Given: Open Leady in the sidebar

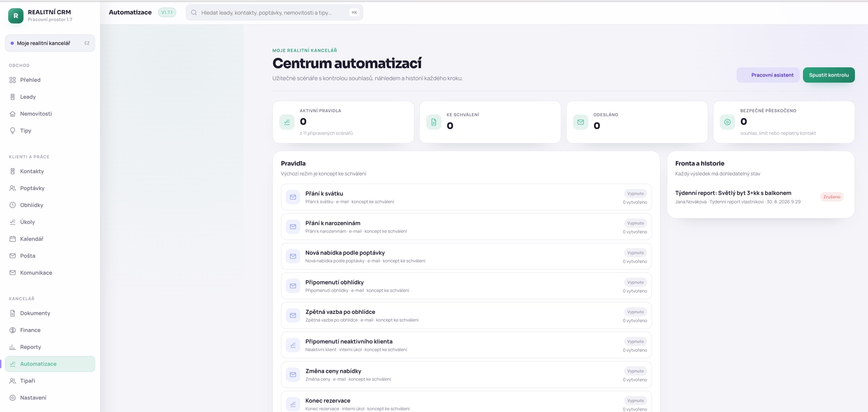Looking at the screenshot, I should coord(50,97).
